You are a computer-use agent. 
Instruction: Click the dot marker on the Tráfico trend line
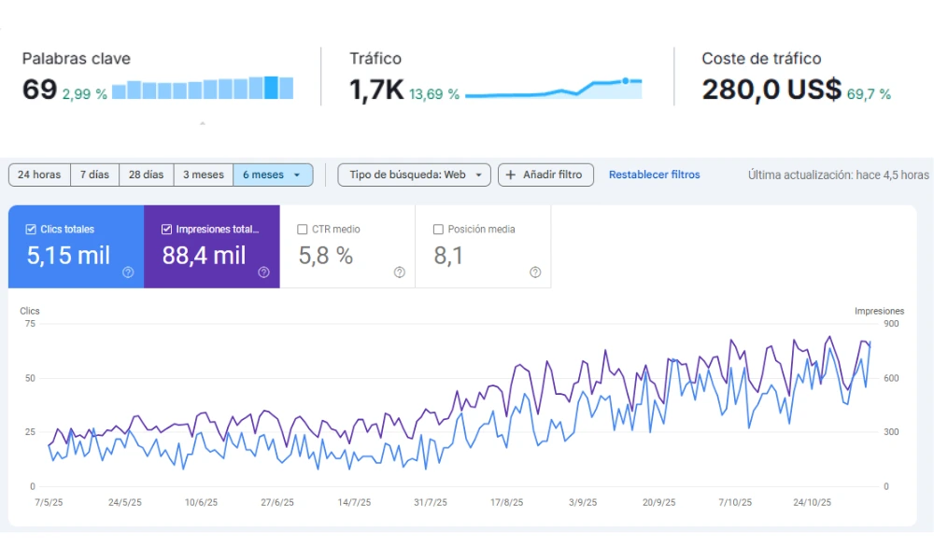click(625, 81)
